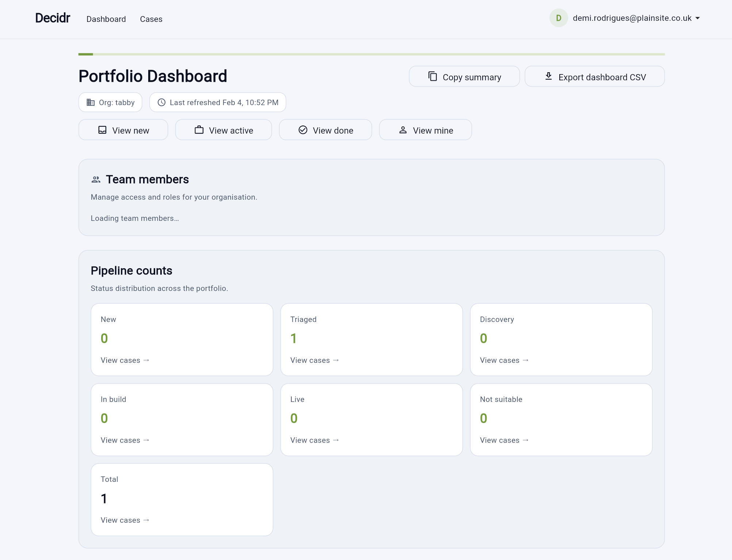Go to the Cases nav item
The height and width of the screenshot is (560, 732).
coord(151,19)
